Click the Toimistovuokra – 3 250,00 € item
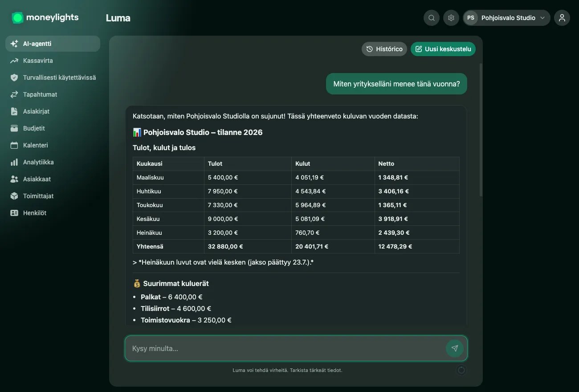Screen dimensions: 579x392 click(x=186, y=320)
